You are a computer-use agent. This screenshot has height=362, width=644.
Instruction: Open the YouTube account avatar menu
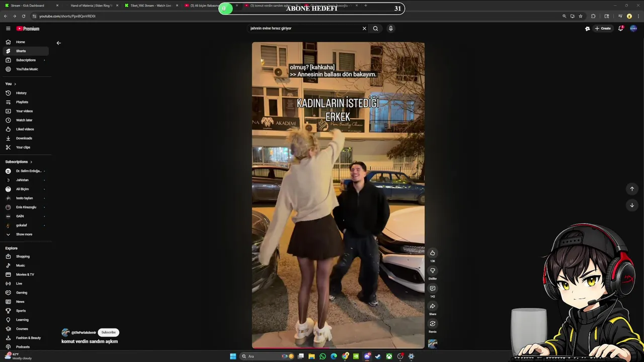[x=633, y=29]
